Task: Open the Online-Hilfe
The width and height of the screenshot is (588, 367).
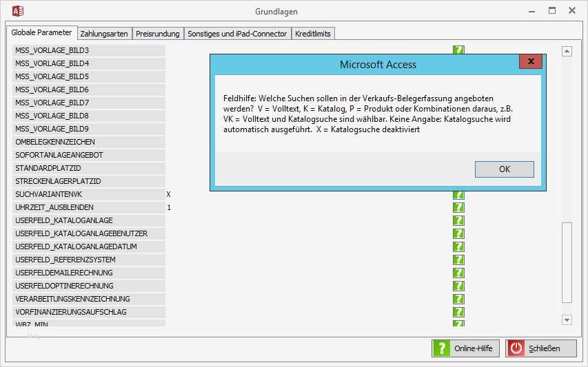Action: 465,348
